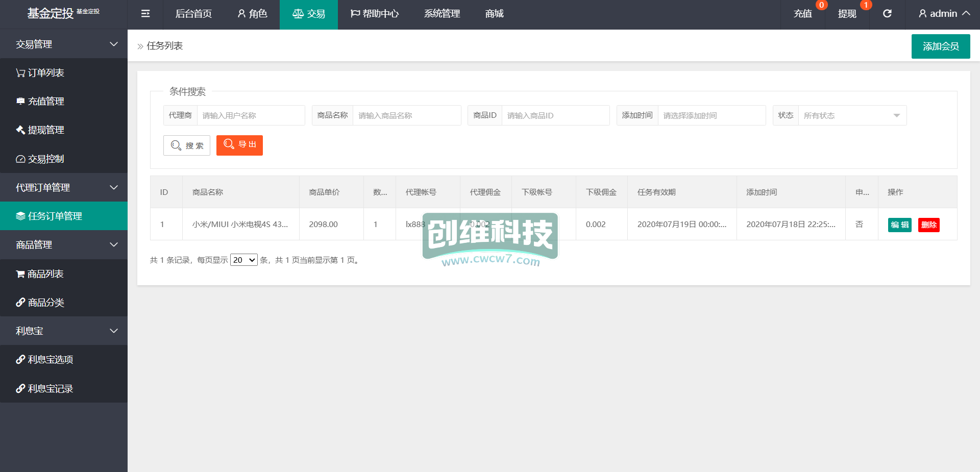The image size is (980, 472).
Task: Click the hamburger sidebar collapse icon
Action: (145, 14)
